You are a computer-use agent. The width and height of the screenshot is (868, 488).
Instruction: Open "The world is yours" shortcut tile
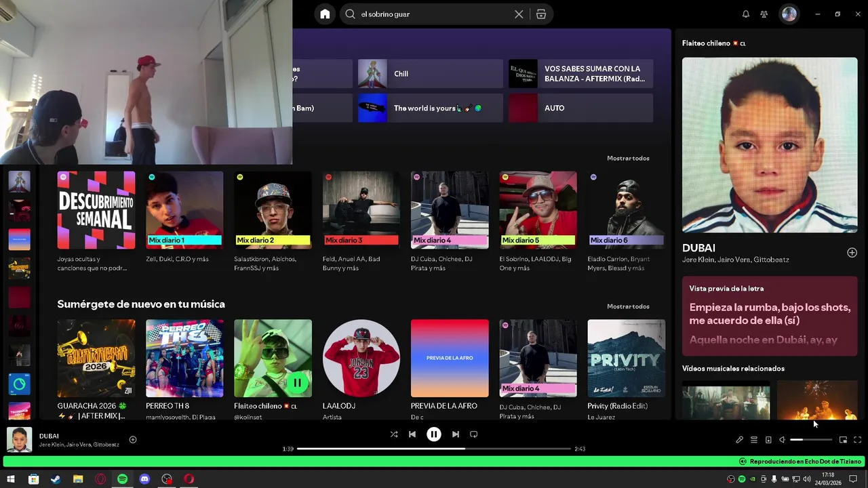431,108
